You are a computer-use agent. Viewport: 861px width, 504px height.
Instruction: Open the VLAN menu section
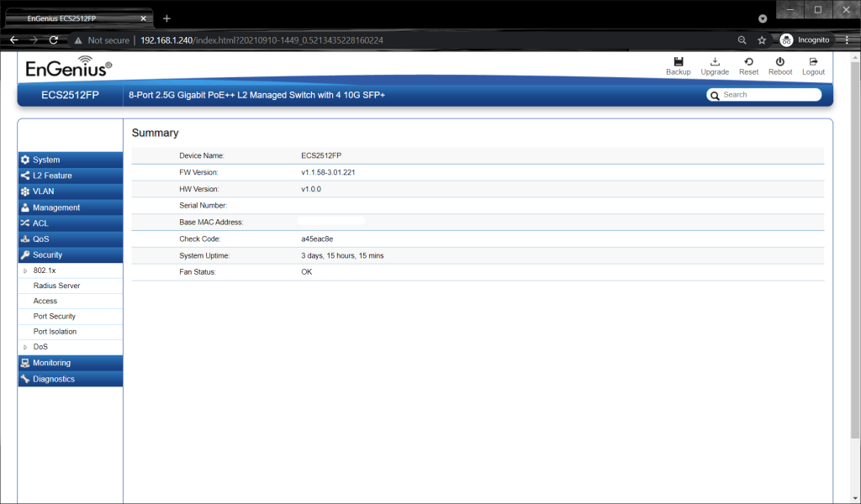click(71, 192)
